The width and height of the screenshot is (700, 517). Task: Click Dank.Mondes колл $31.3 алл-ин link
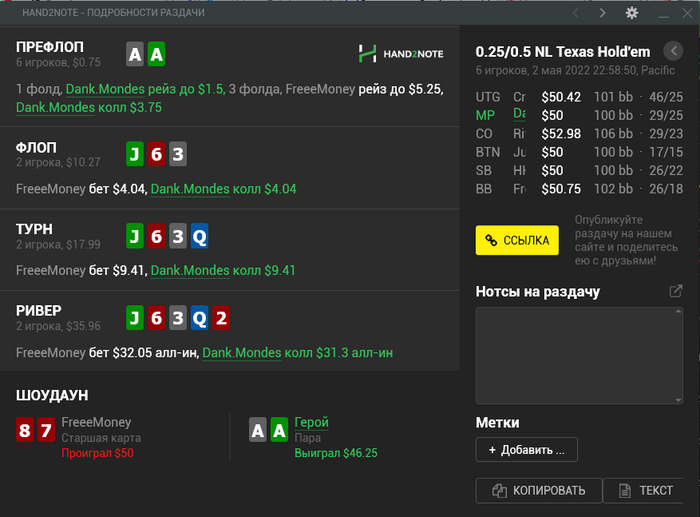pos(298,353)
